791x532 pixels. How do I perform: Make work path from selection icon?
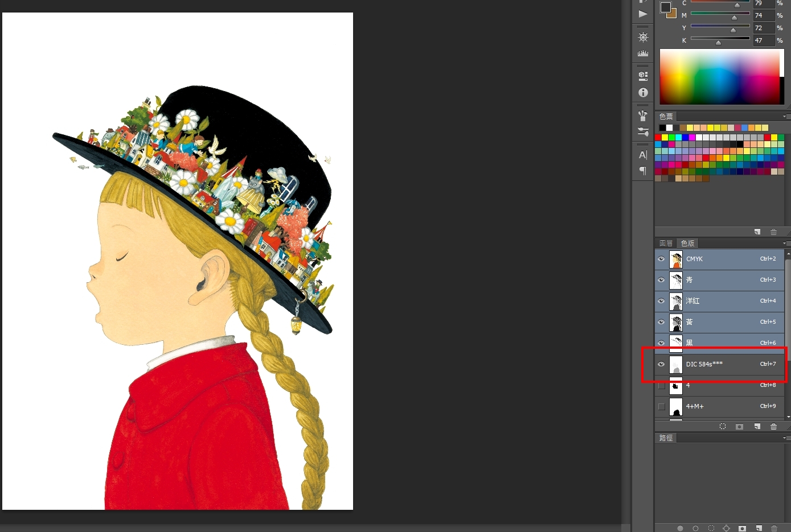point(726,529)
